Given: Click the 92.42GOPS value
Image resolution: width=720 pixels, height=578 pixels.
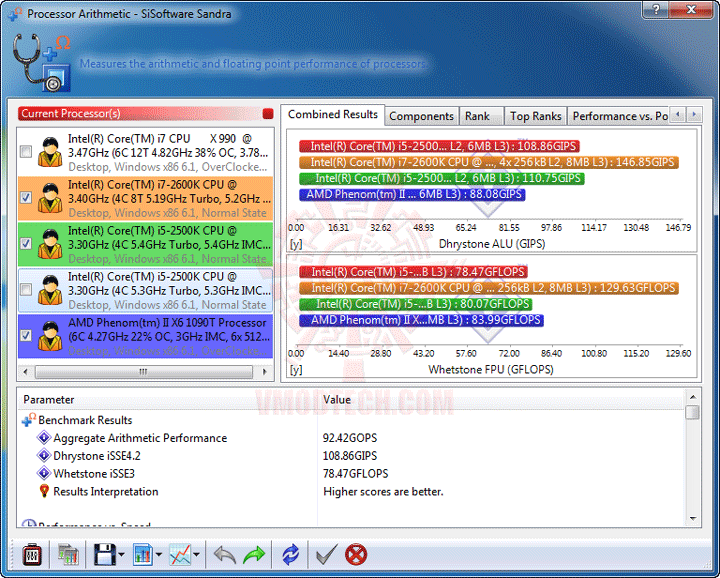Looking at the screenshot, I should 350,438.
